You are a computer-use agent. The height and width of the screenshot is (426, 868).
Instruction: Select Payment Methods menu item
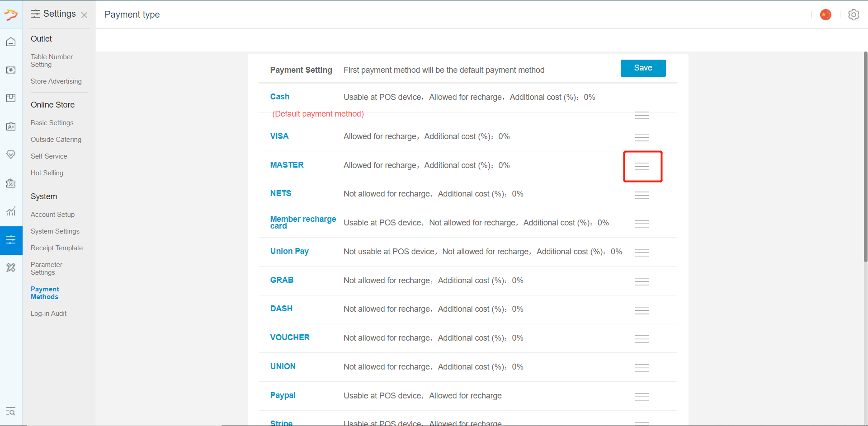tap(45, 293)
